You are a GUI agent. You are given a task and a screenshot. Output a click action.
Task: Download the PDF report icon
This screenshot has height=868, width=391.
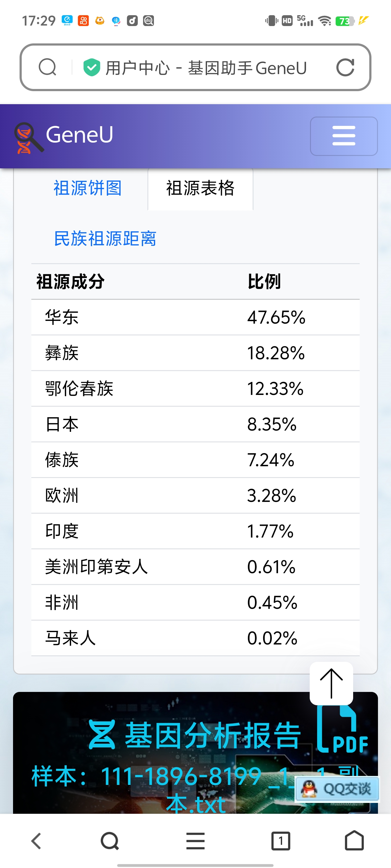click(x=342, y=729)
